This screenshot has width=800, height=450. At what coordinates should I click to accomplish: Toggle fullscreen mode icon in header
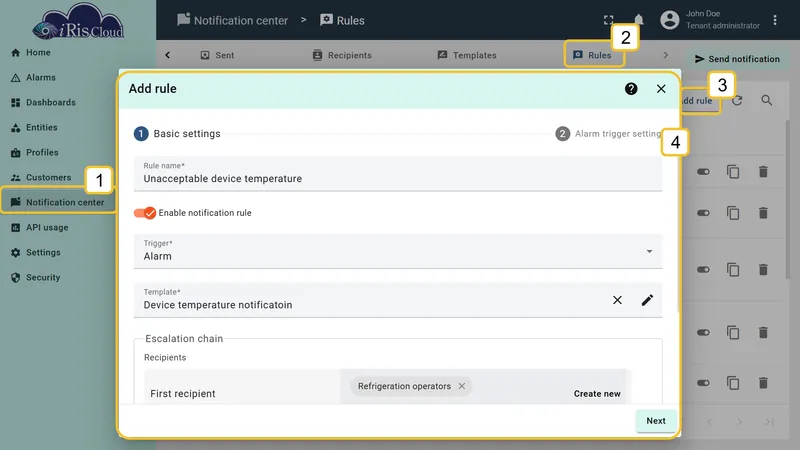tap(608, 20)
